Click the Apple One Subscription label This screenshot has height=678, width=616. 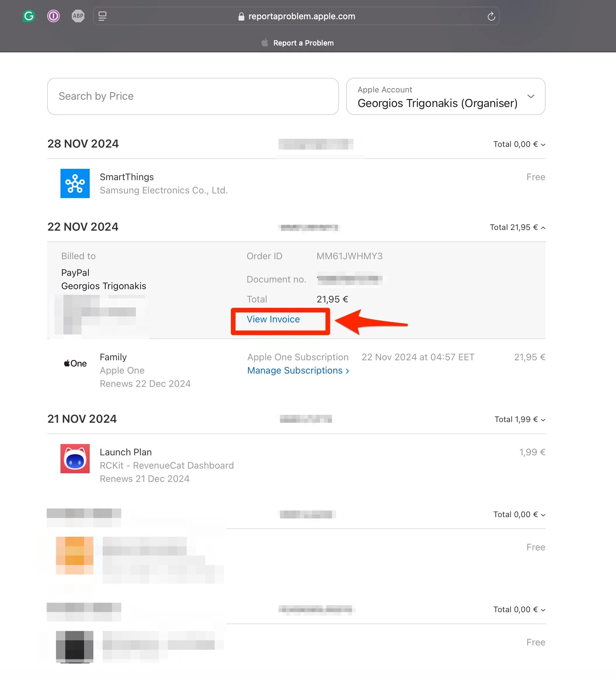[298, 357]
